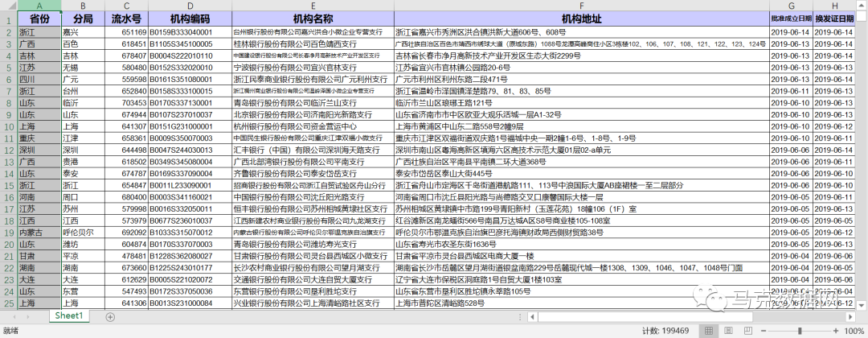Screen dimensions: 868x338
Task: Select serial number 673660 cell
Action: [126, 268]
